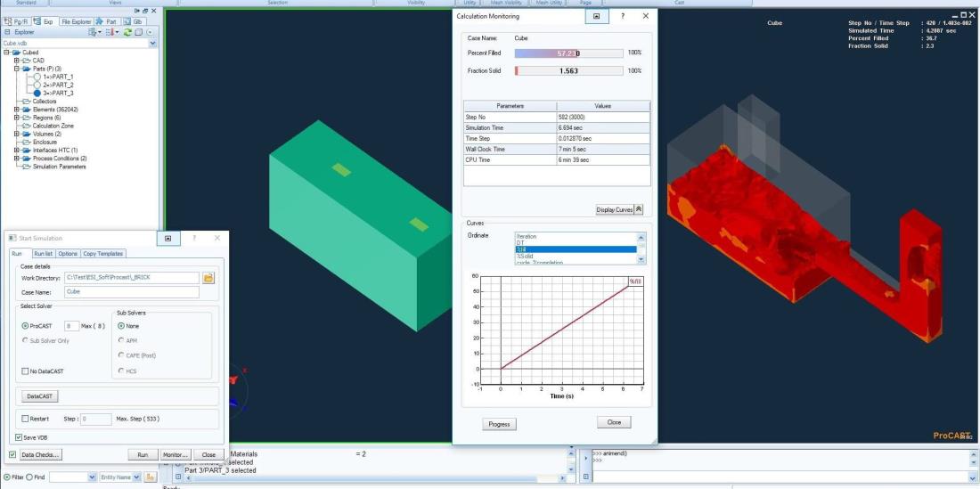Open the red sort options icon in Explorer

(111, 32)
